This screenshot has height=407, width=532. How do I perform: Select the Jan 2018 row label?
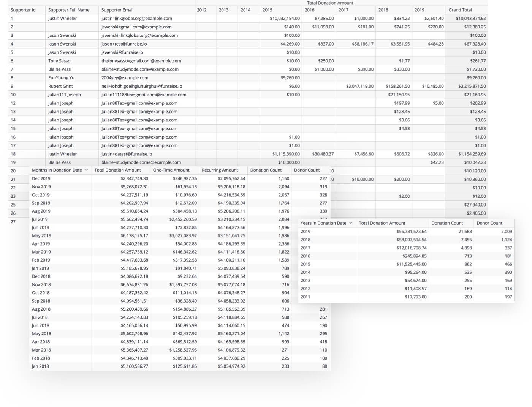pos(40,366)
